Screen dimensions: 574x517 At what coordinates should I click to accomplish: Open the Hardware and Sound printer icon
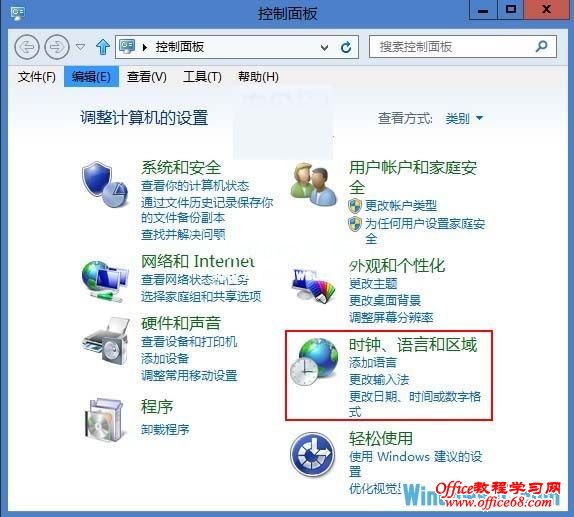[106, 341]
